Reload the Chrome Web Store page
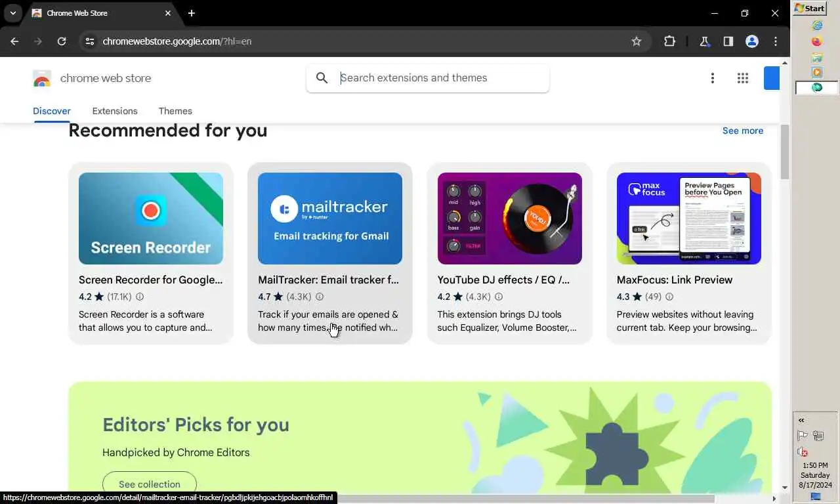 coord(62,41)
